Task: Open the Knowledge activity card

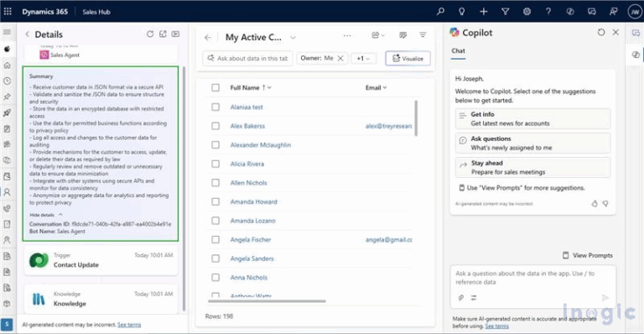Action: coord(101,299)
